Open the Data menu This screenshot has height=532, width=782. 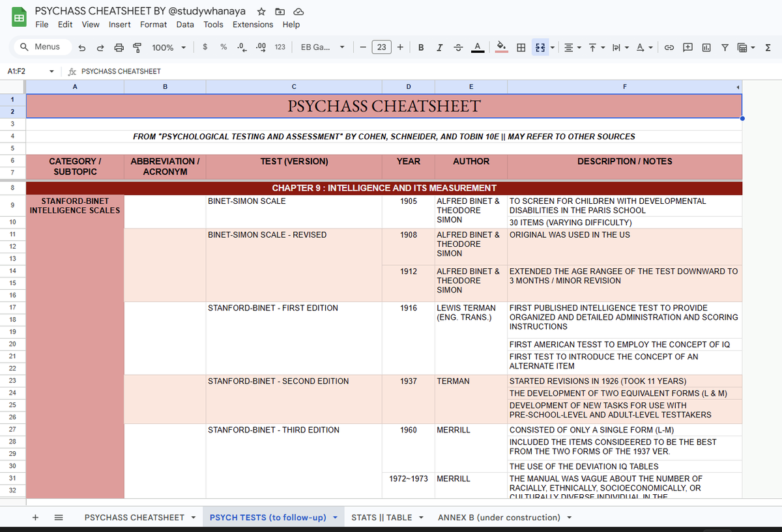[x=185, y=25]
